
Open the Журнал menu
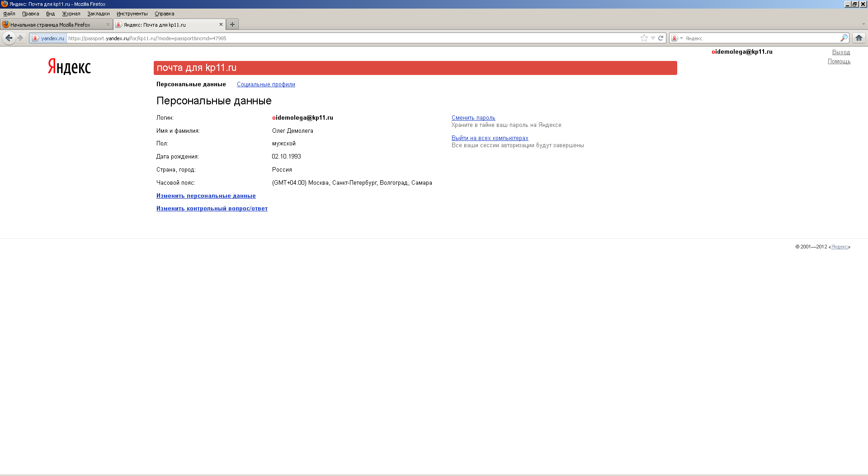coord(71,14)
